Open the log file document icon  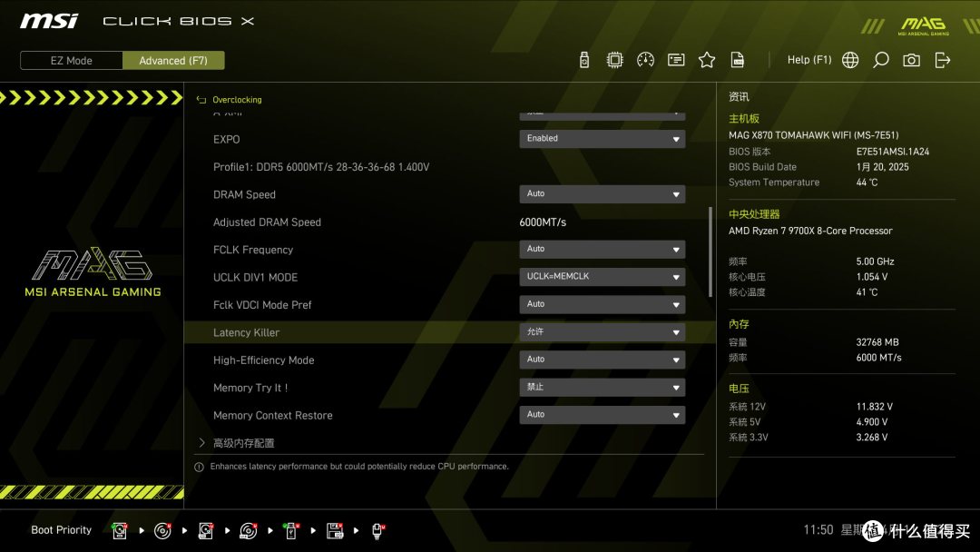[738, 60]
